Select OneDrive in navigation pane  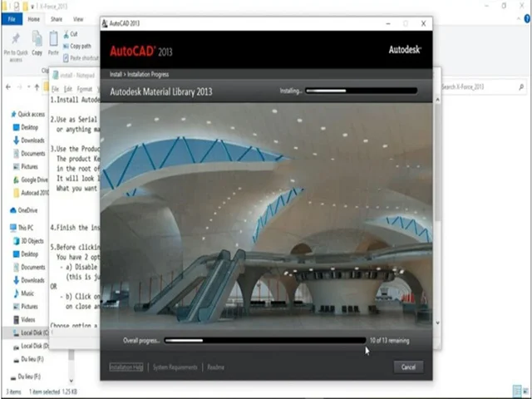[x=23, y=210]
